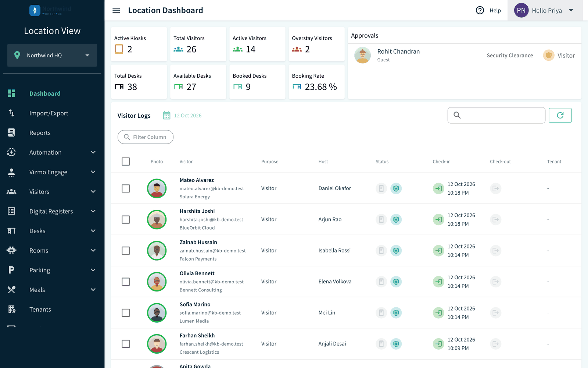Tick the select-all checkbox in table header
Image resolution: width=588 pixels, height=368 pixels.
tap(126, 162)
